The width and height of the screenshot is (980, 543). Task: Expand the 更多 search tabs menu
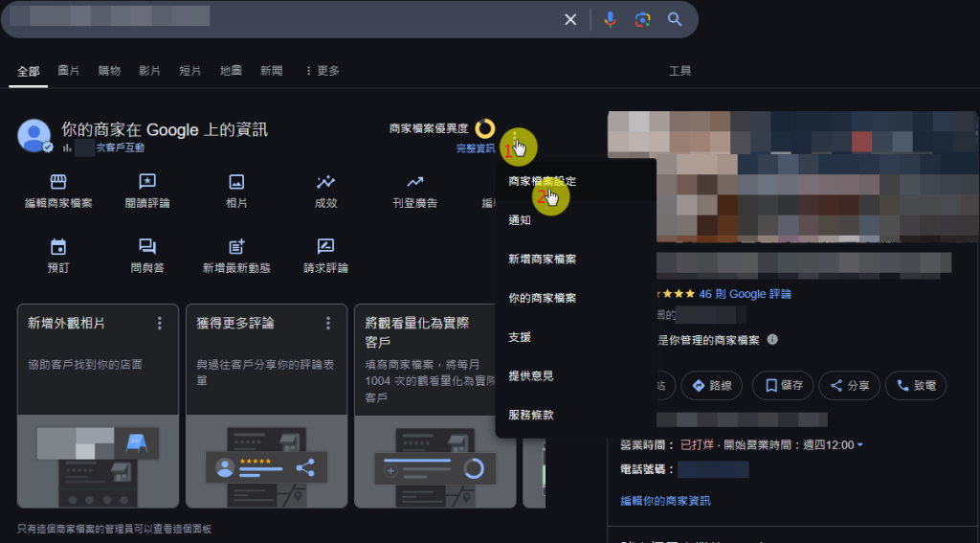[323, 71]
